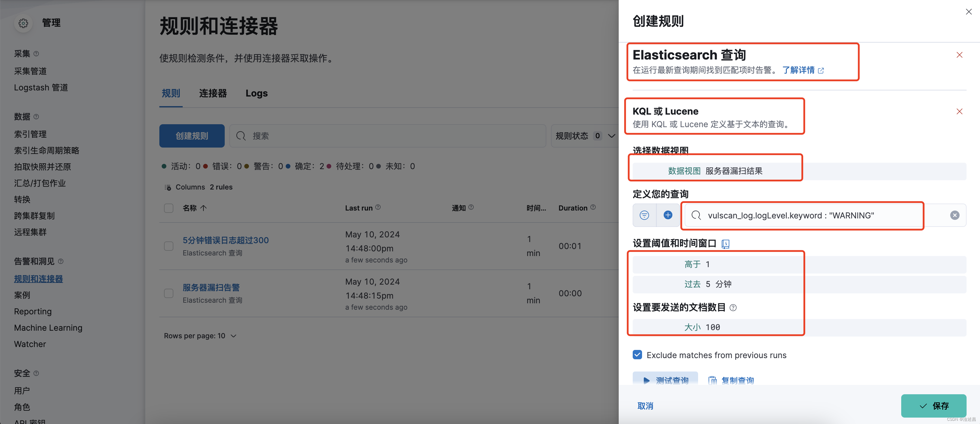Switch to the 连接器 tab
The image size is (980, 424).
click(213, 93)
